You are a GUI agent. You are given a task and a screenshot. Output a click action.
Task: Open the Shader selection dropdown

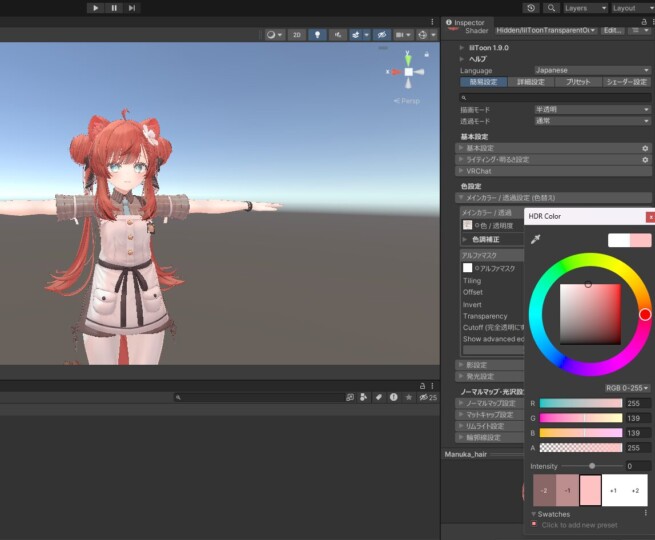[546, 30]
